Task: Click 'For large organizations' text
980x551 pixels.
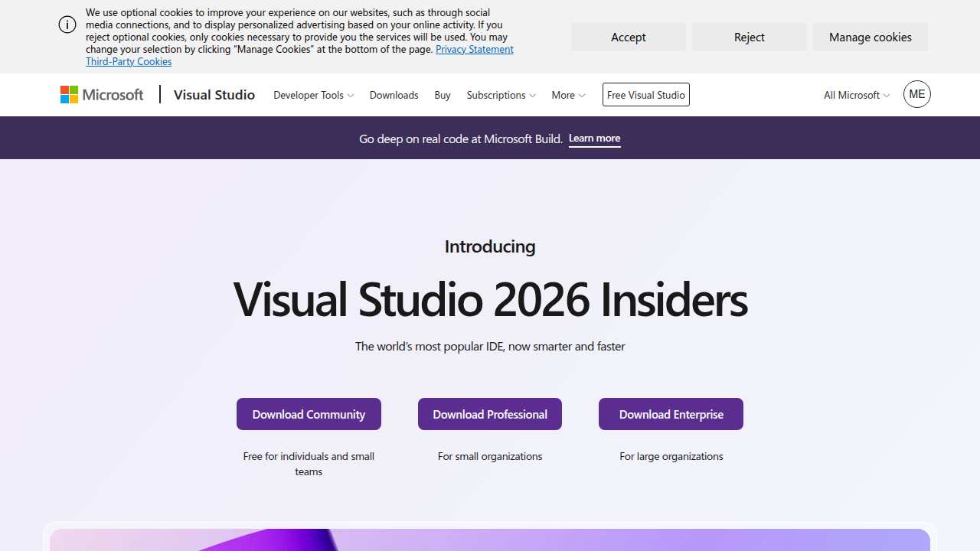Action: [x=671, y=456]
